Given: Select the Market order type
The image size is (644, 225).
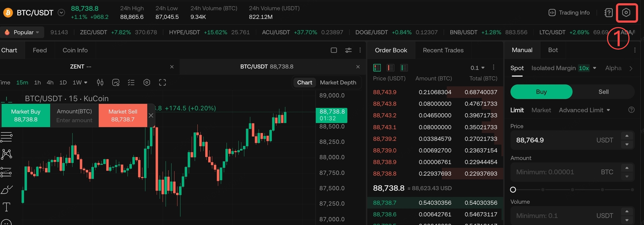Looking at the screenshot, I should coord(541,110).
